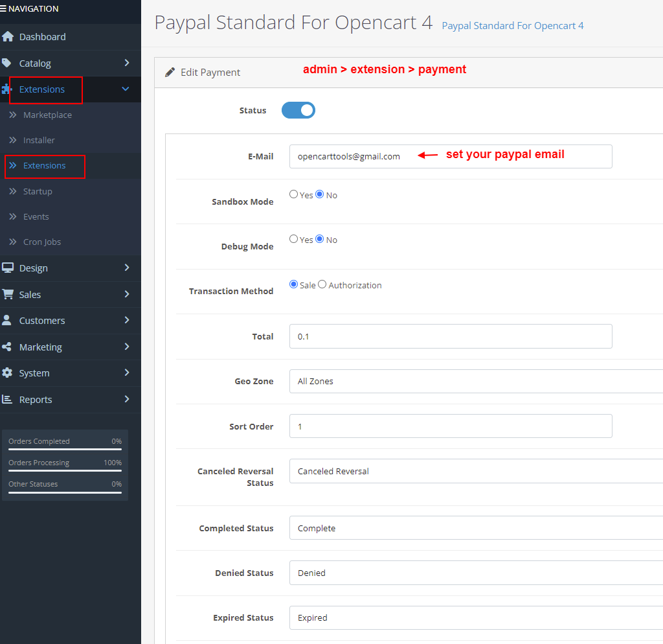Click the Reports chart icon

click(x=6, y=399)
